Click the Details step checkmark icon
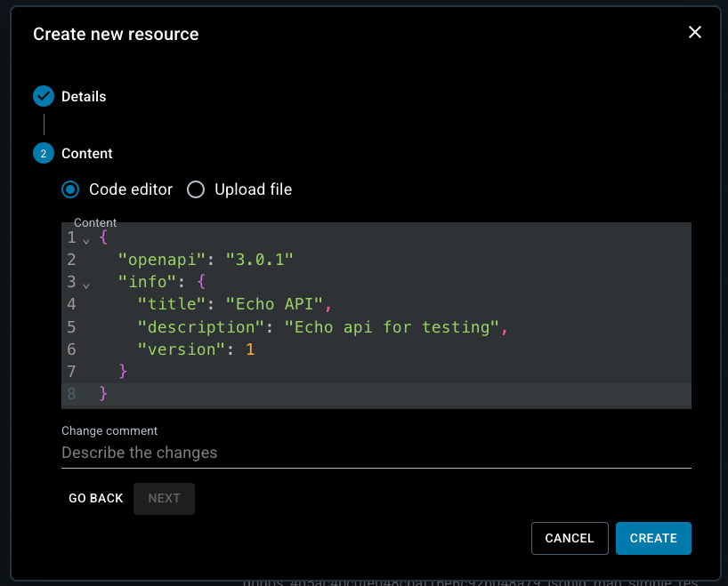This screenshot has height=586, width=728. (x=43, y=96)
